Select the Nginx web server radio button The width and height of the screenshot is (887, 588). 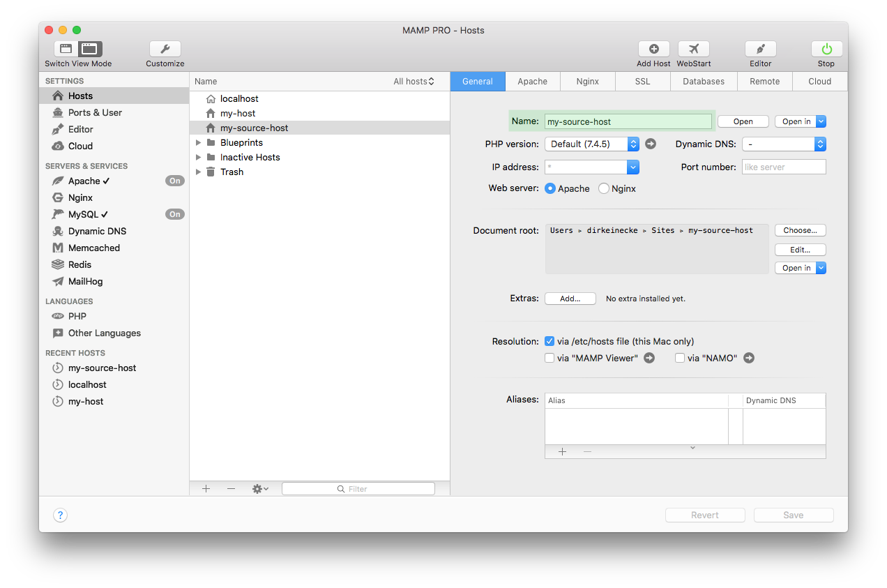604,188
